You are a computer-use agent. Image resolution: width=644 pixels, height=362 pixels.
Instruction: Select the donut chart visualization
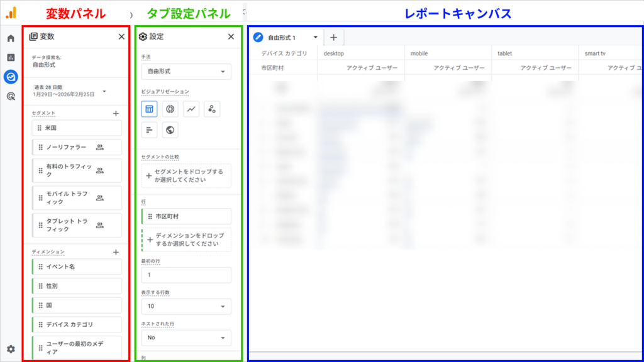click(x=169, y=109)
